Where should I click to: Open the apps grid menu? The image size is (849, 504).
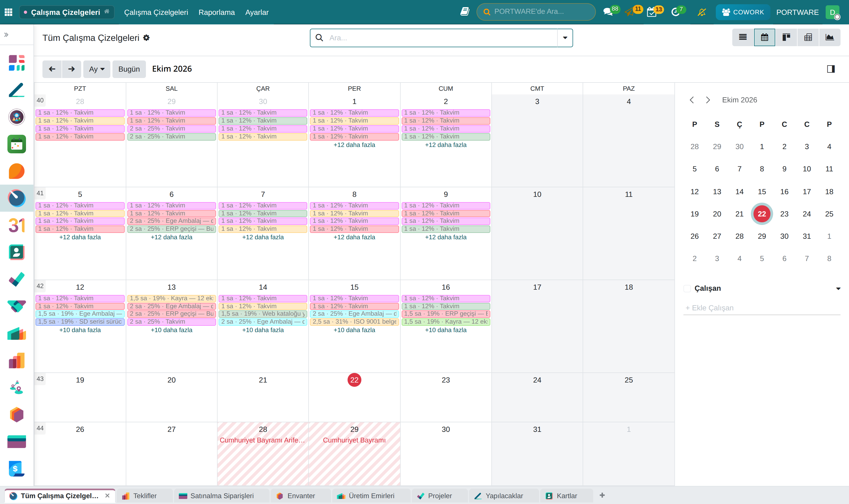coord(8,12)
